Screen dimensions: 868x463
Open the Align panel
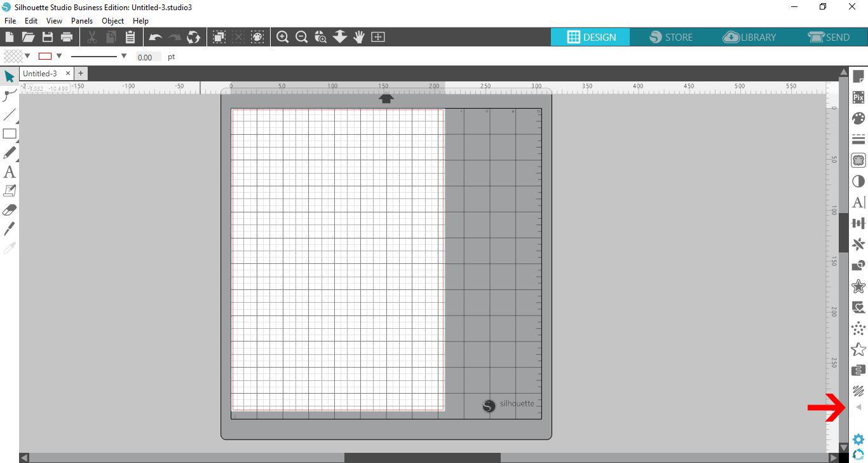click(x=858, y=223)
